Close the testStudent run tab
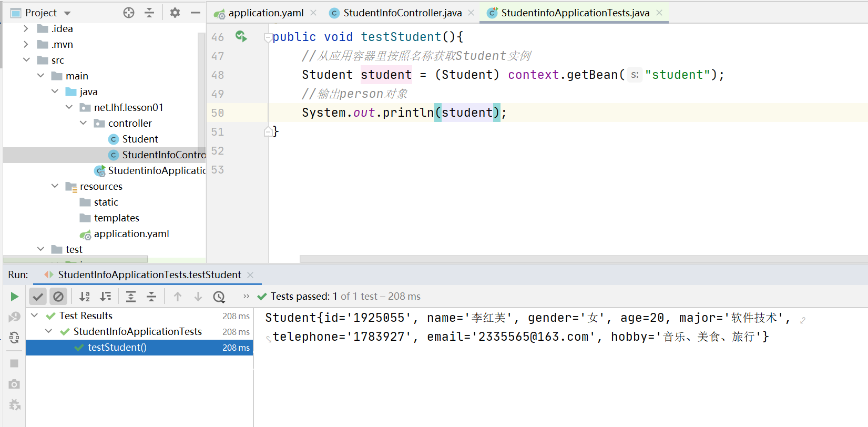The height and width of the screenshot is (427, 868). [250, 275]
